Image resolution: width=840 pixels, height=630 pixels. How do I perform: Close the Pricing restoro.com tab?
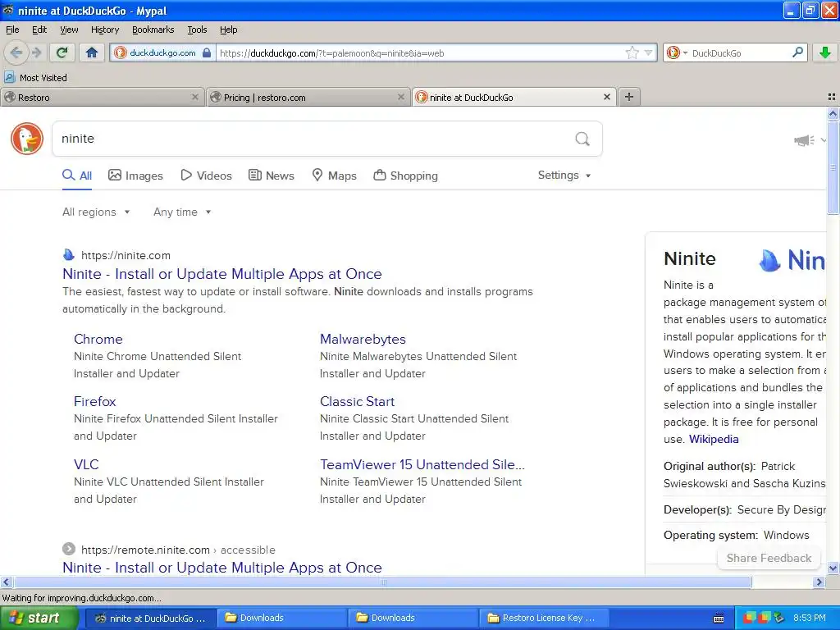click(x=400, y=97)
